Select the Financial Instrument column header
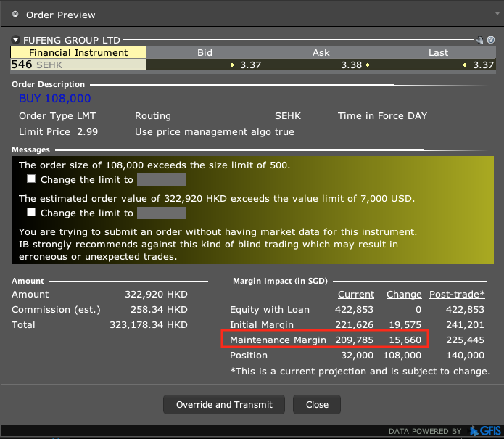Screen dimensions: 504x439 point(78,52)
